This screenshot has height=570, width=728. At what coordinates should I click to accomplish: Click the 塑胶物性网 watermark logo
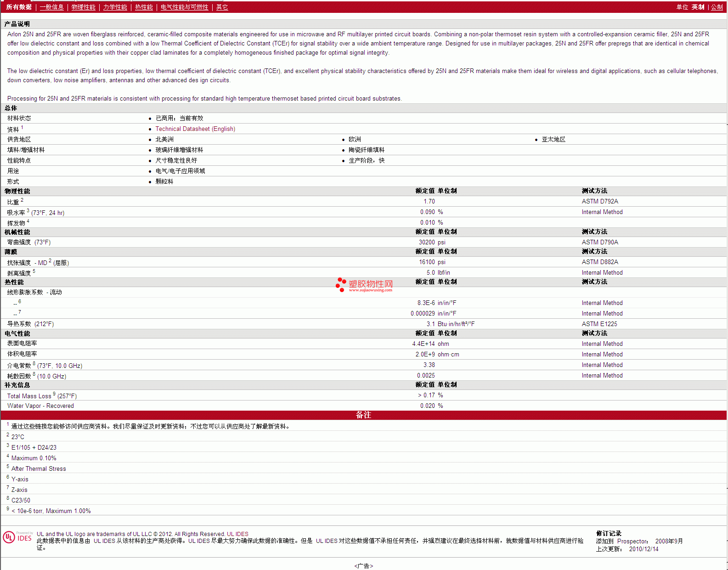pos(364,285)
